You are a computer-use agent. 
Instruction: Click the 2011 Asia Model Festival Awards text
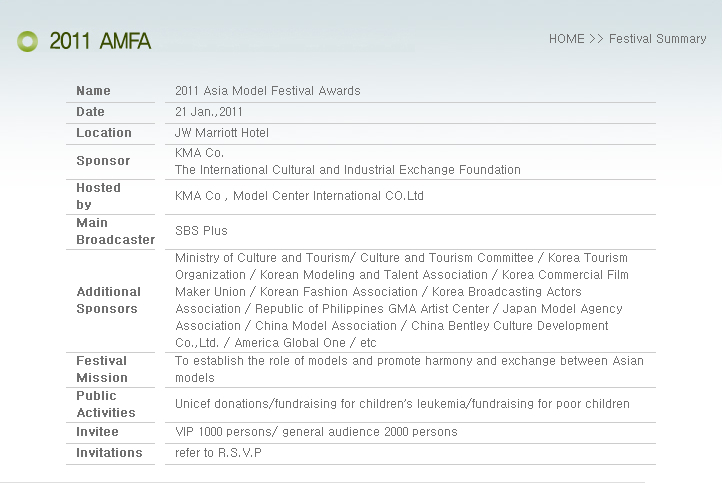point(268,91)
